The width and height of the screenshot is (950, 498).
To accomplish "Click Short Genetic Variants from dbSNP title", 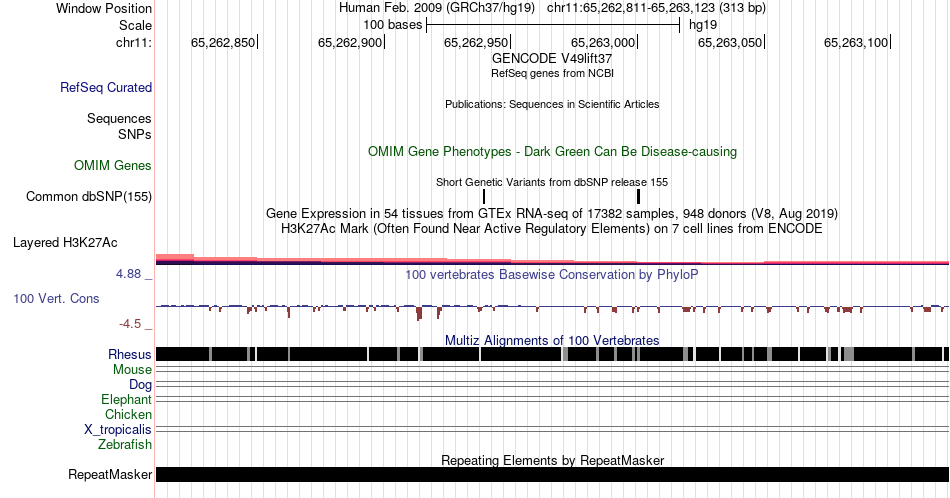I will 552,182.
